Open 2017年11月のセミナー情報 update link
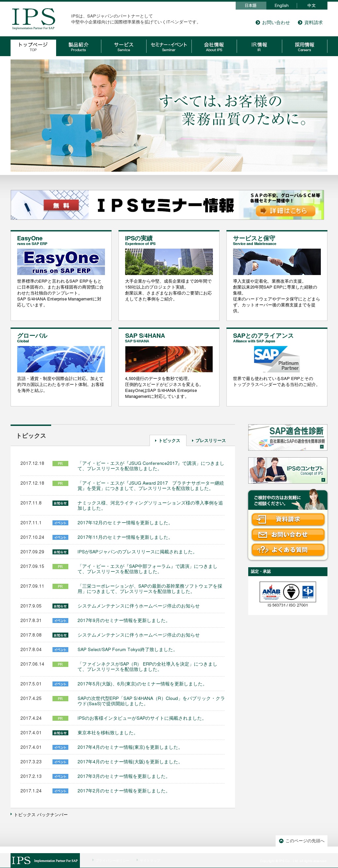338x868 pixels. pos(124,538)
